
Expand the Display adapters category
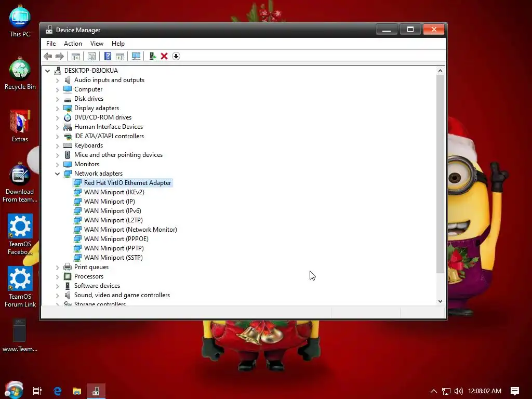(x=57, y=108)
